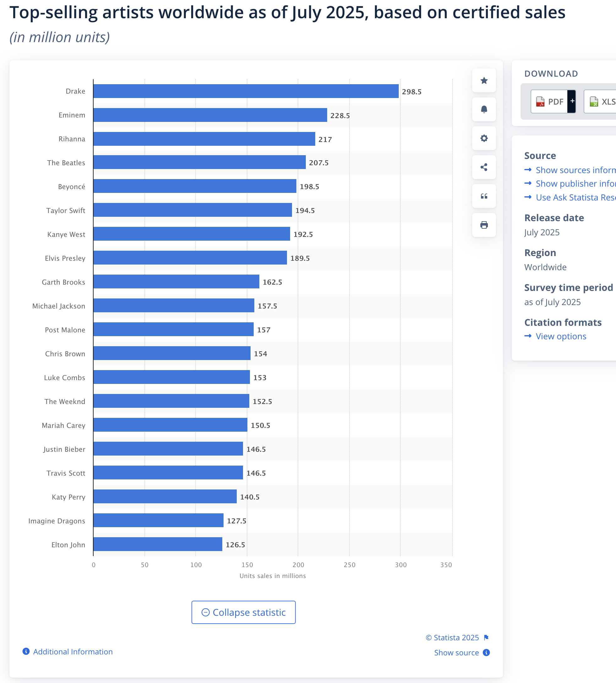
Task: Open chart settings gear icon
Action: (x=484, y=138)
